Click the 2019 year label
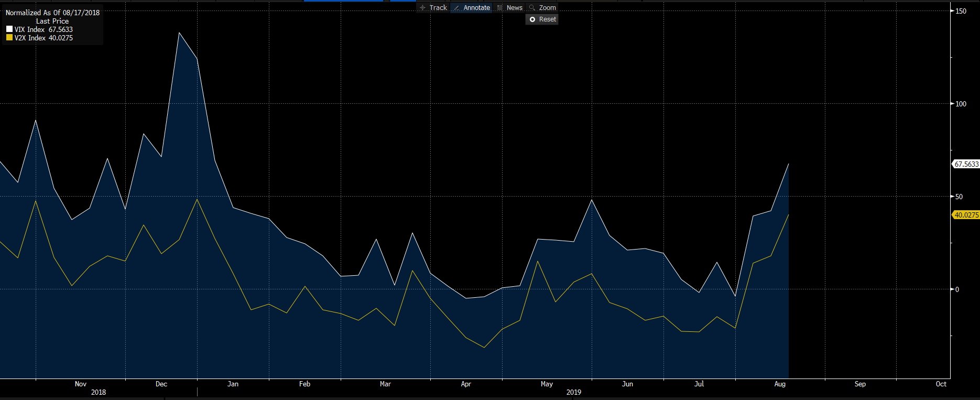 574,392
